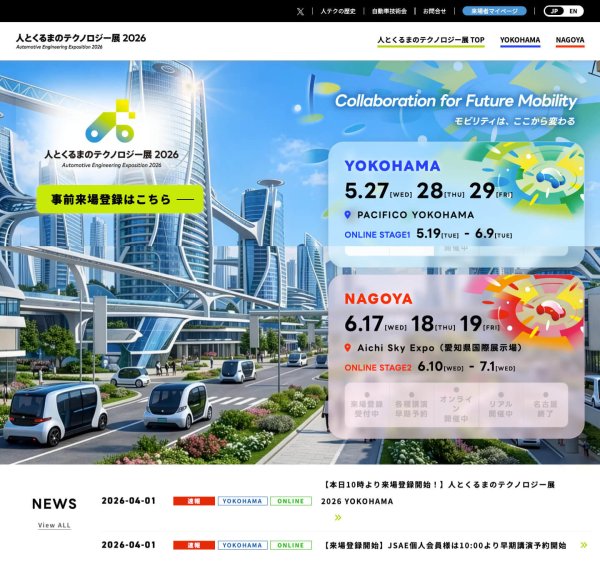This screenshot has height=564, width=600.
Task: Open the View ALL news link
Action: 54,525
